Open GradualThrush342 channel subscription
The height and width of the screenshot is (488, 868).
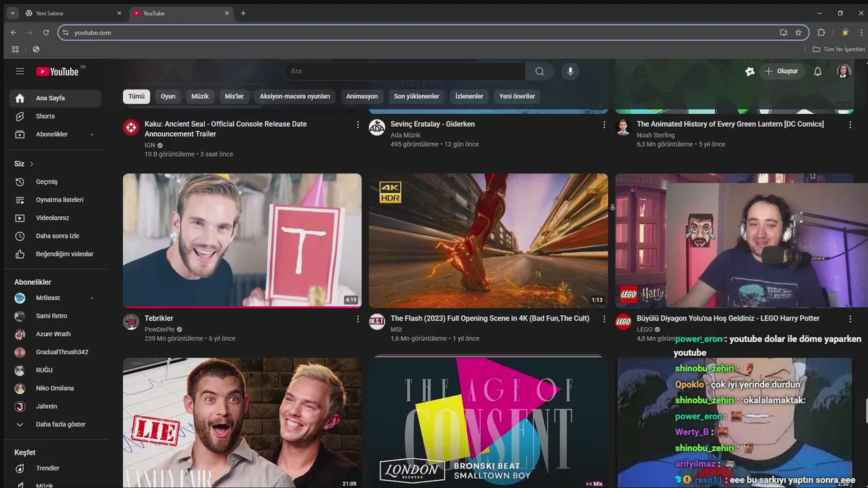[56, 352]
